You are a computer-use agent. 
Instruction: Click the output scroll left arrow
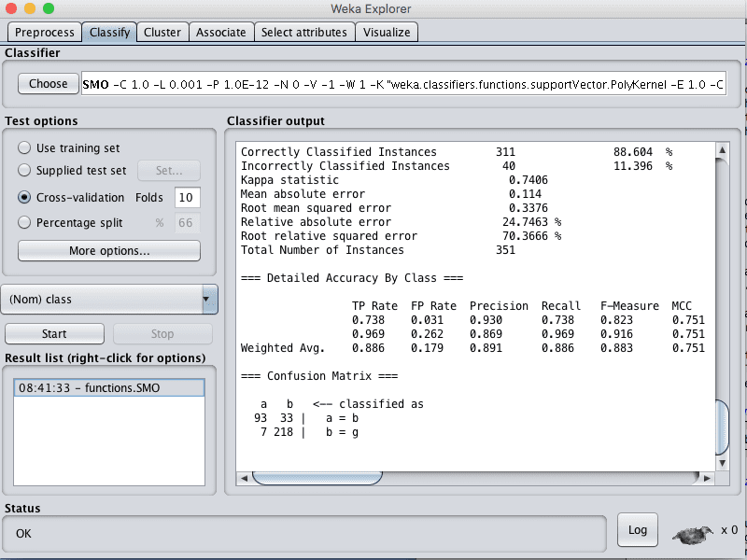click(x=244, y=478)
